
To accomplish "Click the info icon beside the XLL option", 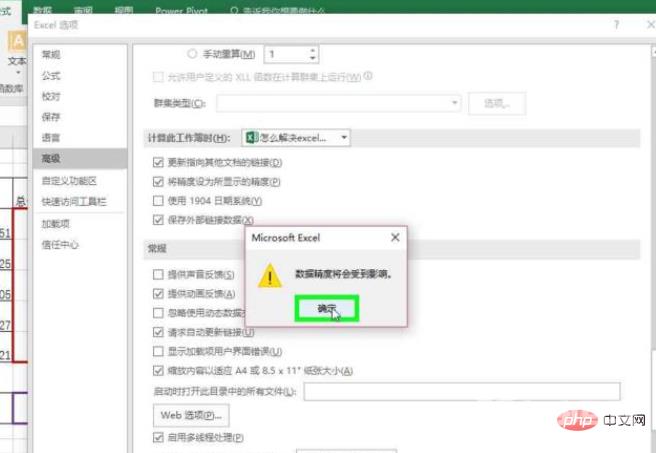I will [369, 77].
